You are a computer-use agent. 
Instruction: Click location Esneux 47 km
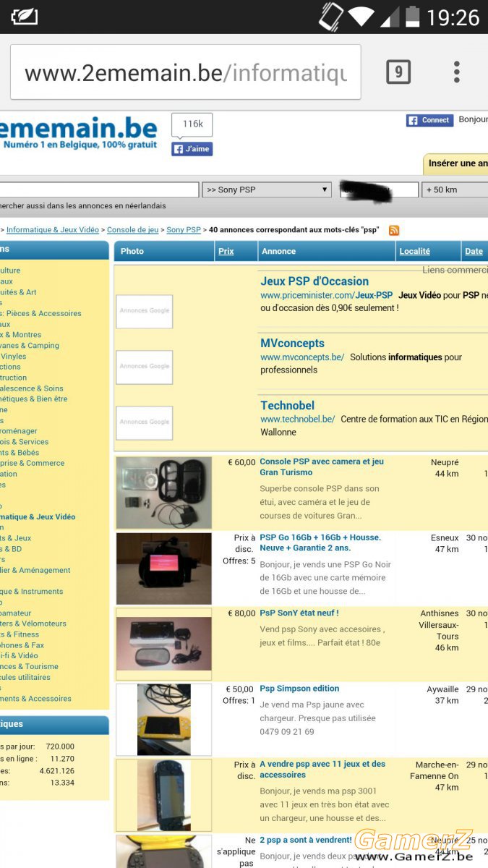[445, 543]
